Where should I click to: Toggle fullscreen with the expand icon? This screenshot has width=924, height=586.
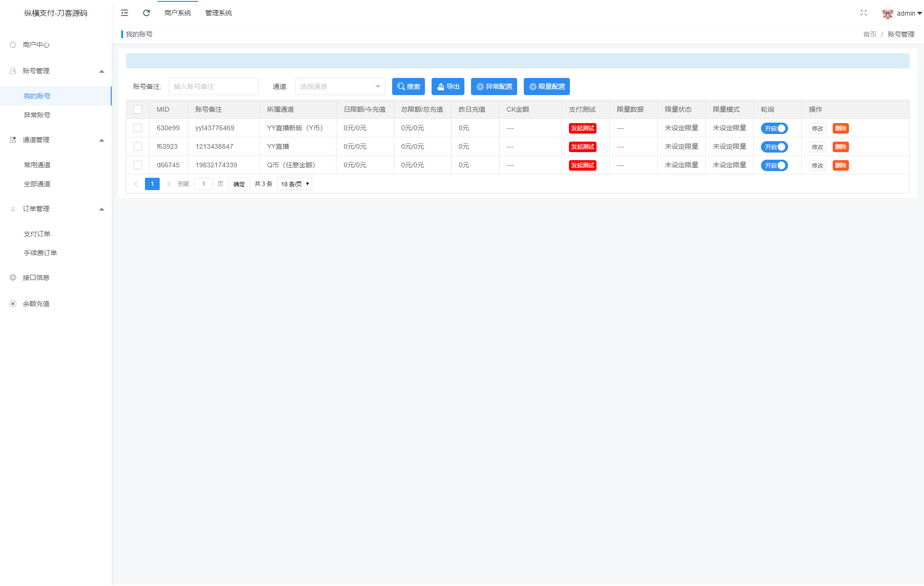point(864,13)
